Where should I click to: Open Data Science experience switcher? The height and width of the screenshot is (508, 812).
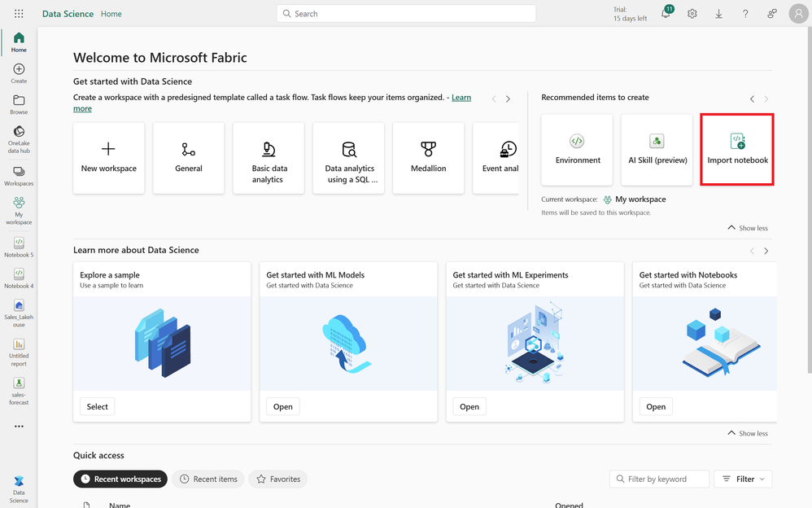19,488
